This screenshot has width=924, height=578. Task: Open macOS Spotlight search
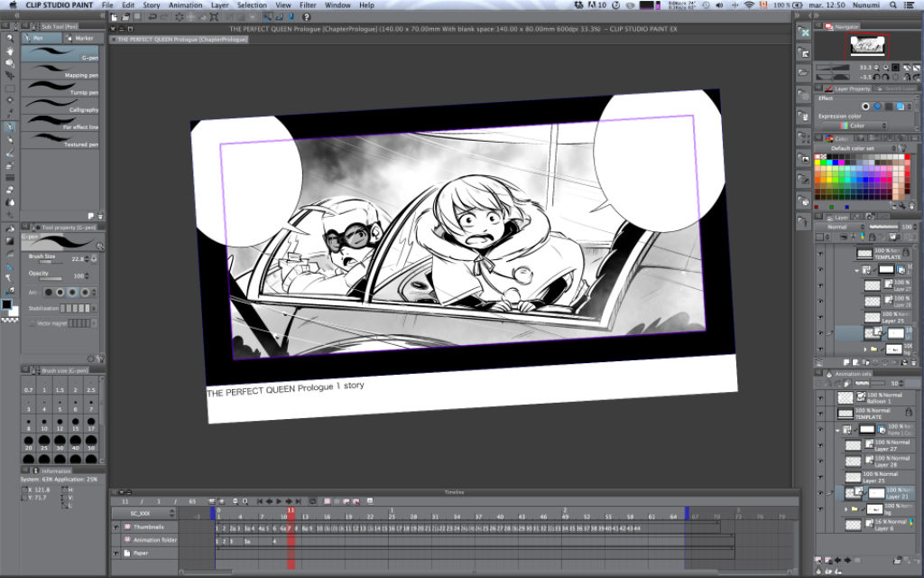coord(893,5)
